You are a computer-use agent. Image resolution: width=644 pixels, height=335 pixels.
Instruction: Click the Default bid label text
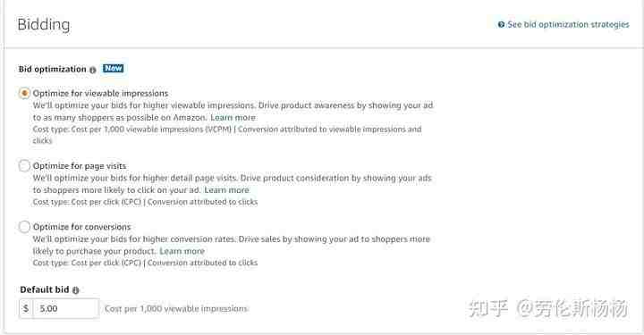(45, 289)
